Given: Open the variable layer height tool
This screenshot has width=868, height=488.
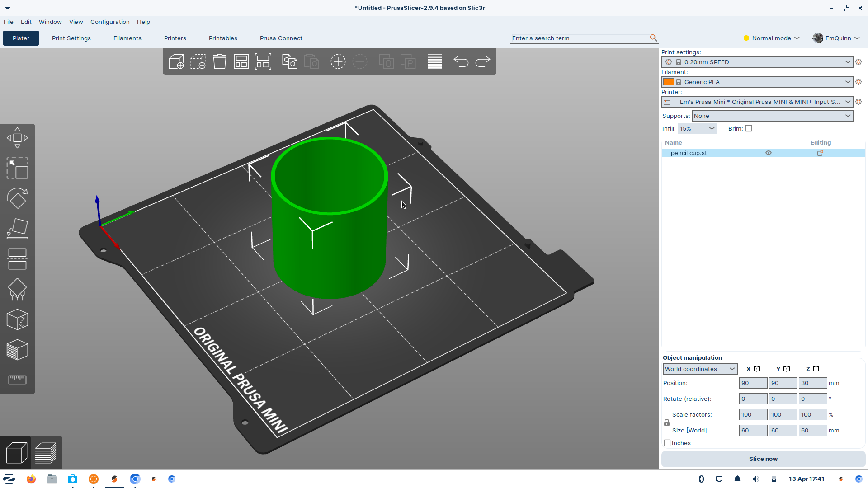Looking at the screenshot, I should coord(435,61).
